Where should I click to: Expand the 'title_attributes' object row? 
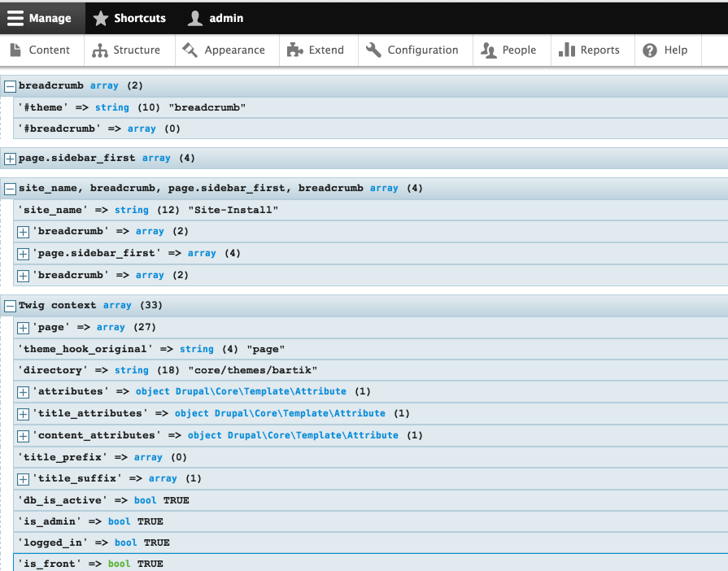click(x=23, y=414)
